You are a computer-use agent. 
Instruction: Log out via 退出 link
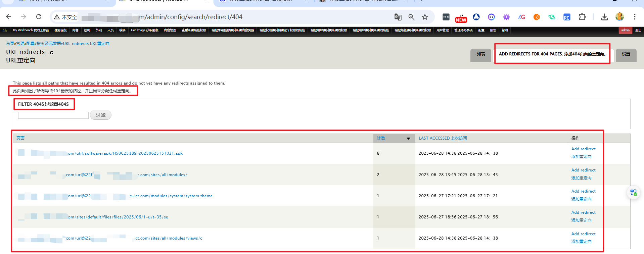[638, 30]
